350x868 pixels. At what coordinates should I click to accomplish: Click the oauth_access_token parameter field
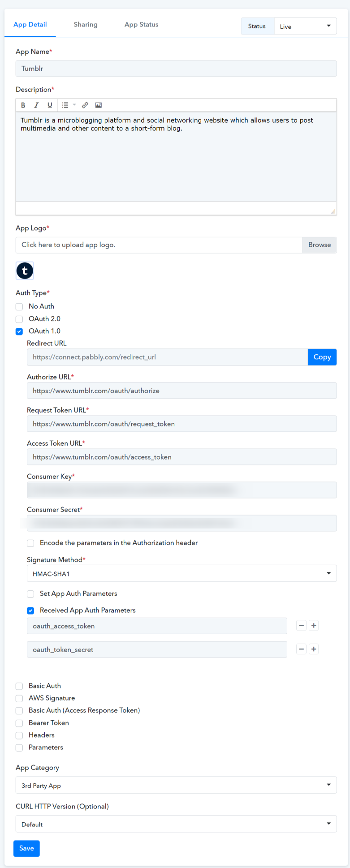(157, 626)
